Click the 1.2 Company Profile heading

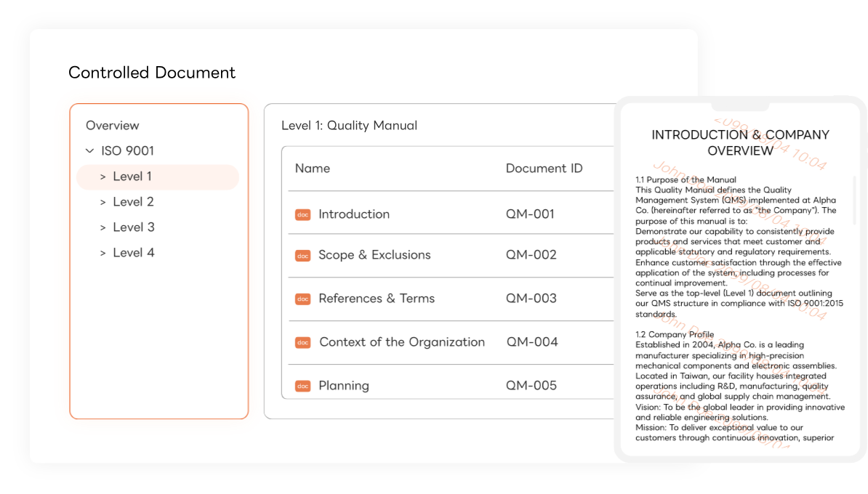click(x=675, y=335)
